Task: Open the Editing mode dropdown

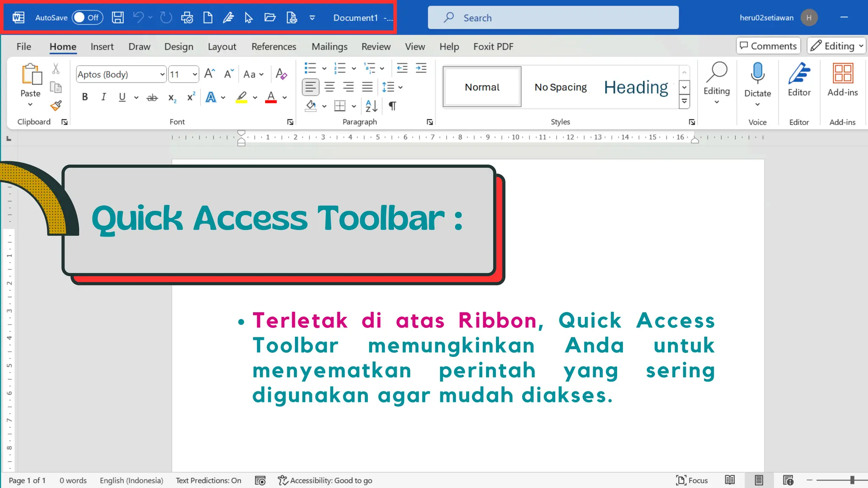Action: [836, 46]
